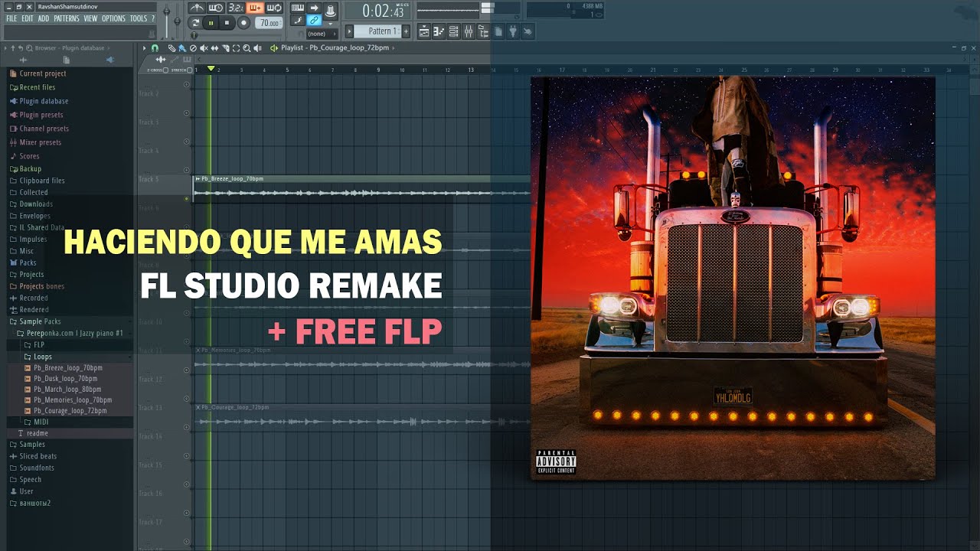Stop playback with the stop button
This screenshot has height=551, width=980.
click(227, 23)
